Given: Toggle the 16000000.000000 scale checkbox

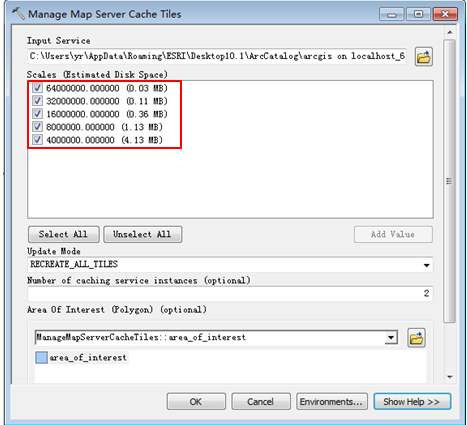Looking at the screenshot, I should coord(37,114).
